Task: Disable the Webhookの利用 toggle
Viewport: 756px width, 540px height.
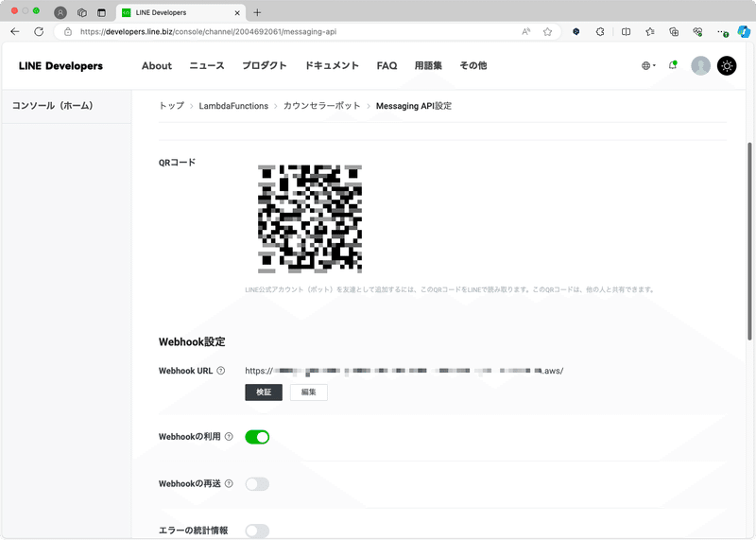Action: point(257,437)
